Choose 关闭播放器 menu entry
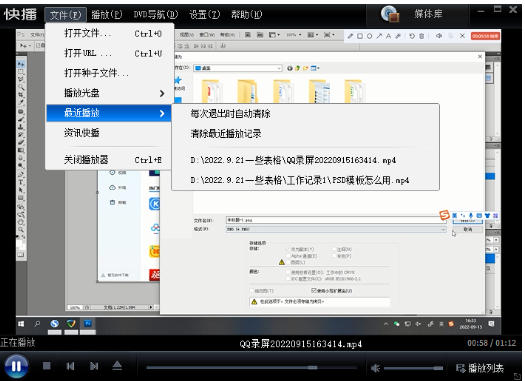The width and height of the screenshot is (525, 381). pos(109,160)
